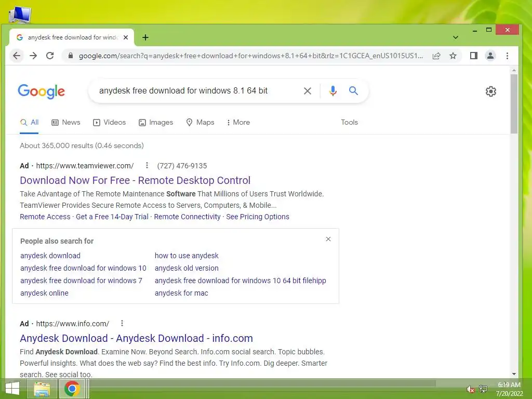Search the windows 10 64 bit filehipp suggestion
This screenshot has width=532, height=399.
(x=240, y=281)
